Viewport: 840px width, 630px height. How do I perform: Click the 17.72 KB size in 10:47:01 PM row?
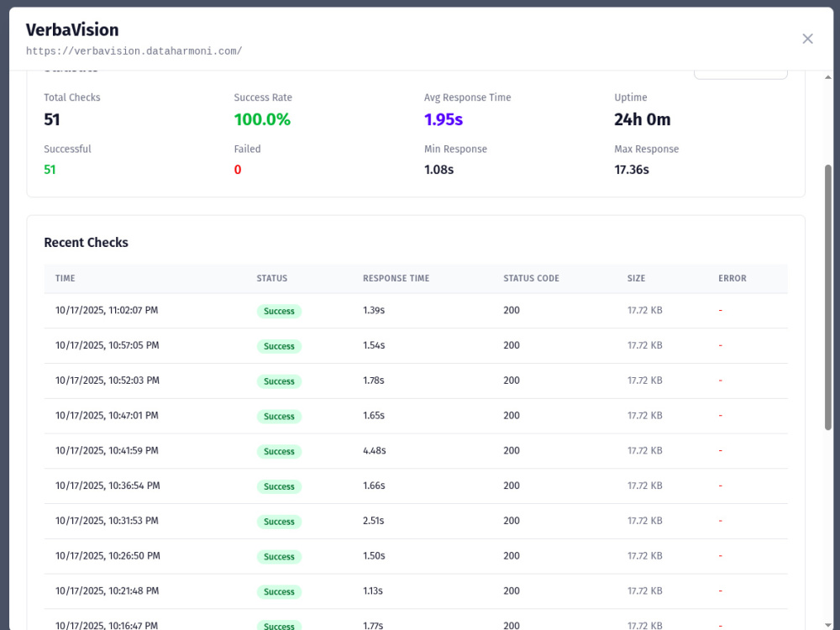coord(644,416)
